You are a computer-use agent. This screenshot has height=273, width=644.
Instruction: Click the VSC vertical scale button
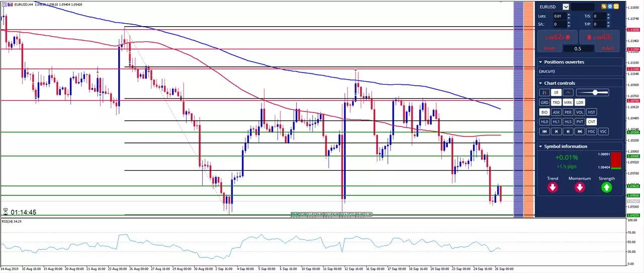603,131
